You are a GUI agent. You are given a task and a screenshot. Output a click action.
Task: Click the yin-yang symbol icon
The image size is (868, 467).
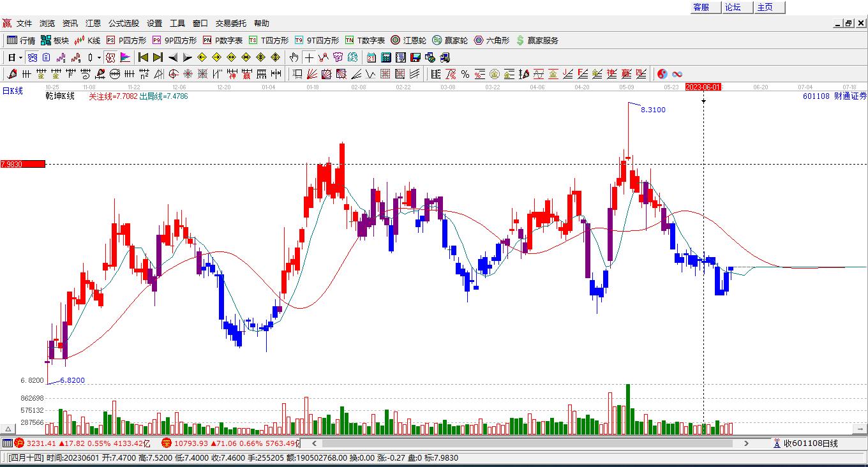pos(662,74)
